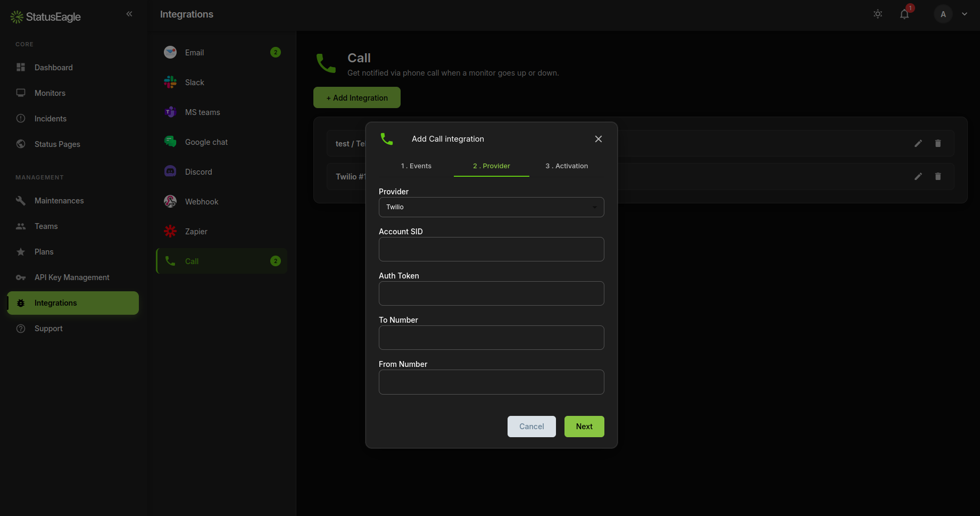Open the Plans page
The height and width of the screenshot is (516, 980).
click(73, 252)
